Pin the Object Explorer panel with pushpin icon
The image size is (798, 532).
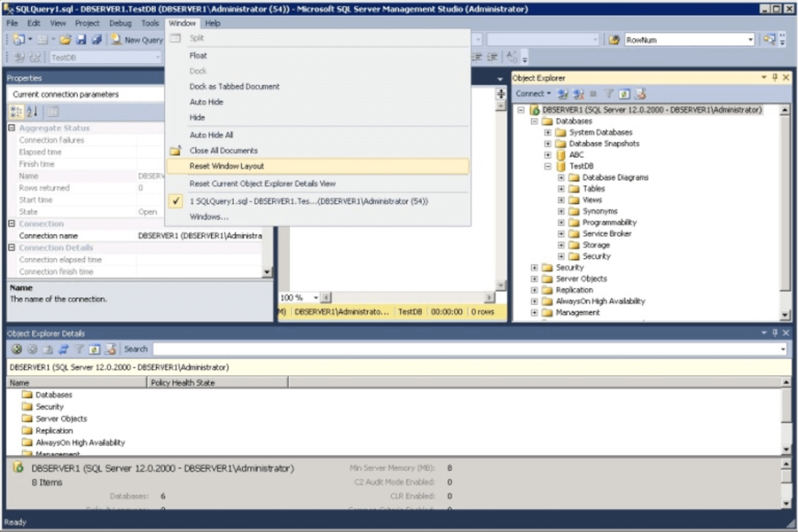[775, 77]
